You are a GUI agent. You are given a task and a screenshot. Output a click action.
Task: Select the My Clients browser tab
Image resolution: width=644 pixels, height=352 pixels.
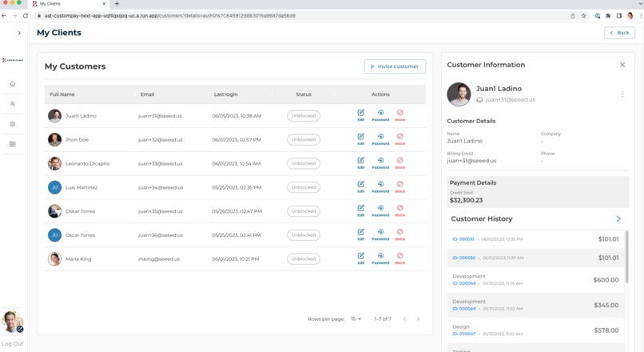click(x=68, y=4)
